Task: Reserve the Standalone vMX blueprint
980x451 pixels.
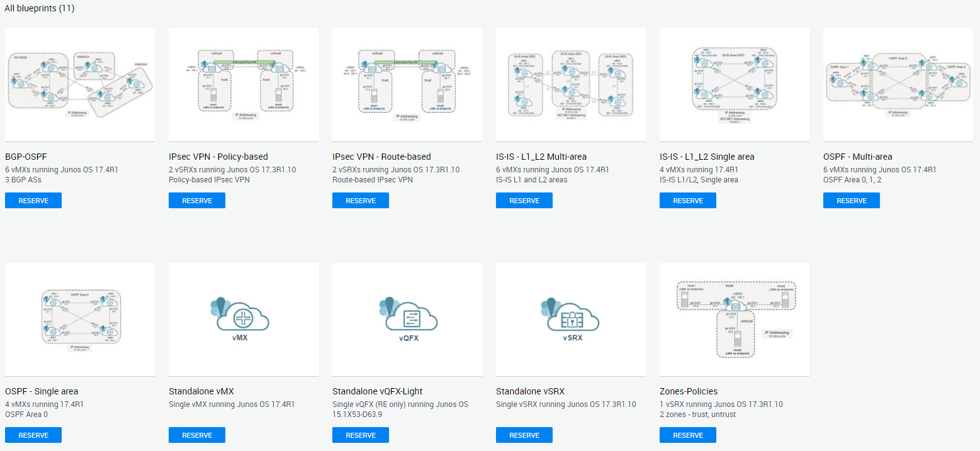Action: pos(197,435)
